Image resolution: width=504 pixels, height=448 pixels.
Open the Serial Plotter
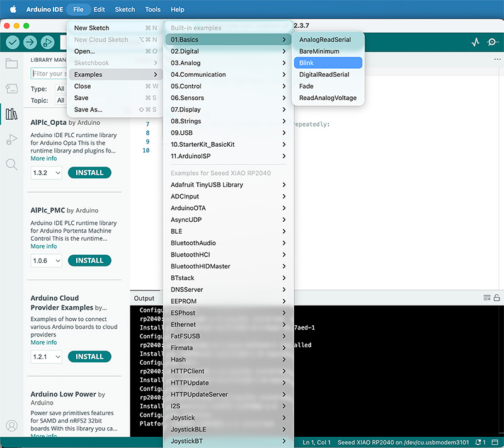(475, 42)
